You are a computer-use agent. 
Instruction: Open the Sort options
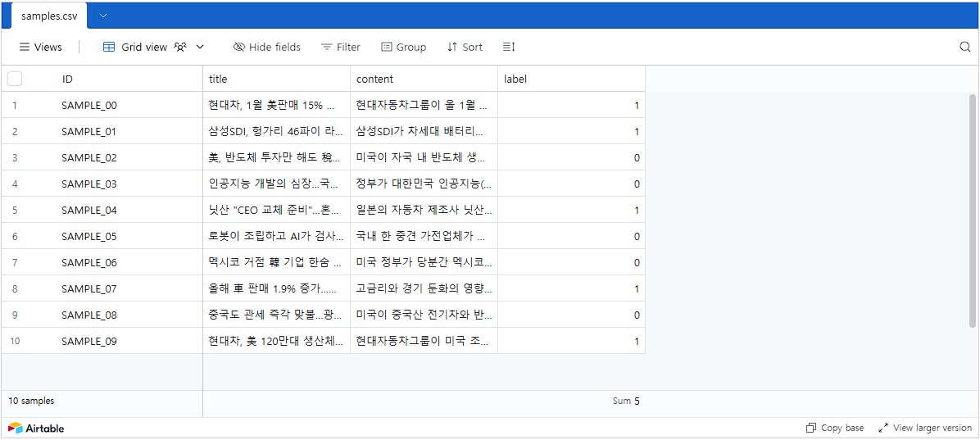click(465, 47)
